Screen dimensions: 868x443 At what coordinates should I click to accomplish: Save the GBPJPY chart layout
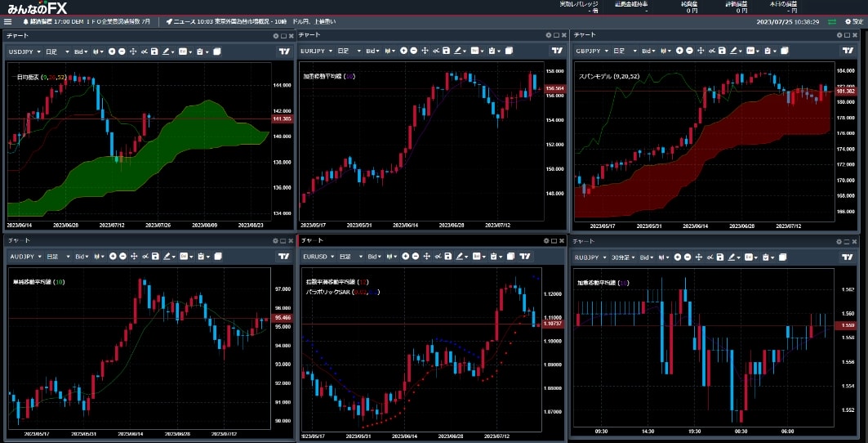click(x=722, y=51)
